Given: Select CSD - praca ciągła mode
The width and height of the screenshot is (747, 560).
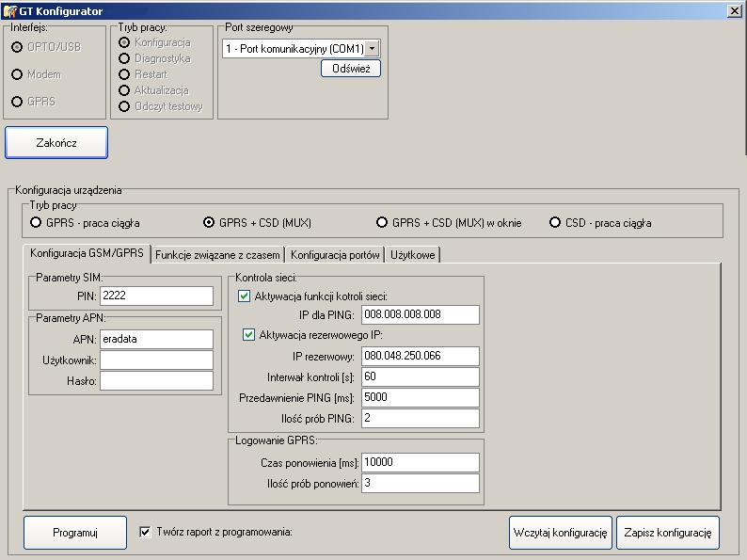Looking at the screenshot, I should [555, 222].
